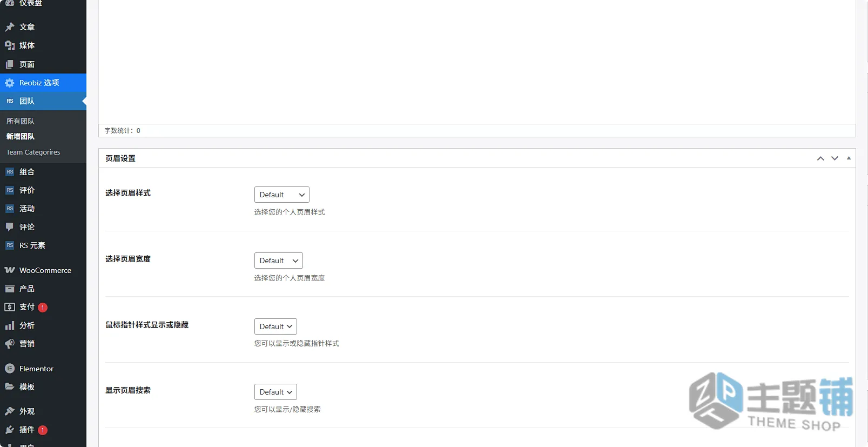Screen dimensions: 868x447
Task: Open the 模板 menu item
Action: pyautogui.click(x=43, y=387)
